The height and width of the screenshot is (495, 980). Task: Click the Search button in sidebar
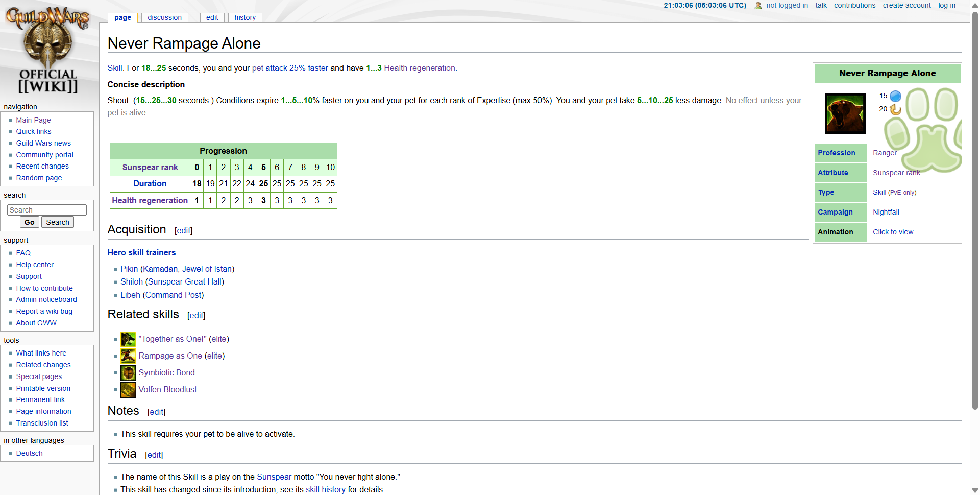coord(58,222)
